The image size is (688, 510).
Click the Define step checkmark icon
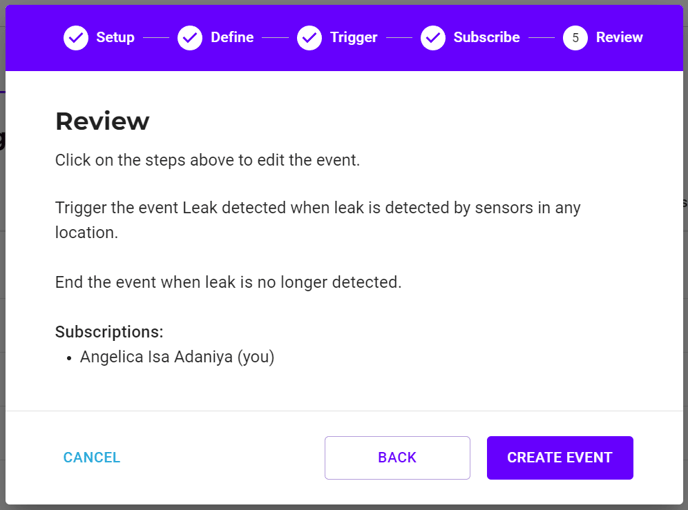click(190, 38)
